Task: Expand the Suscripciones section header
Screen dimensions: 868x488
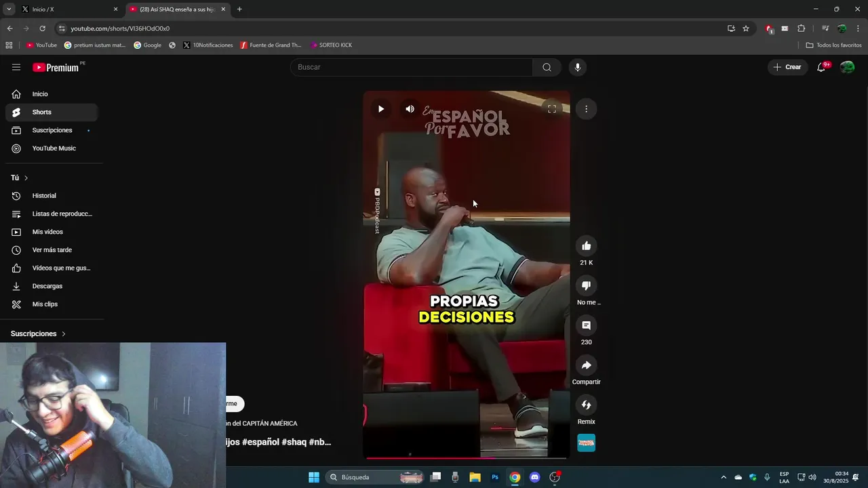Action: [x=39, y=334]
